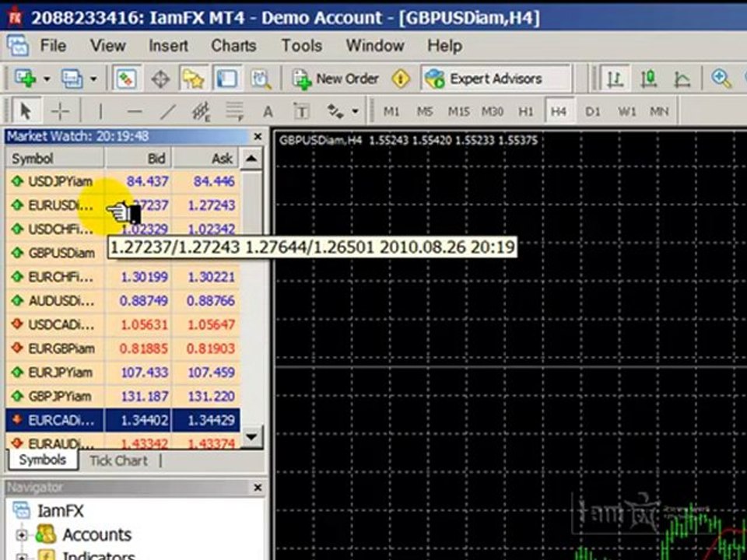
Task: Open the Window menu
Action: coord(375,46)
